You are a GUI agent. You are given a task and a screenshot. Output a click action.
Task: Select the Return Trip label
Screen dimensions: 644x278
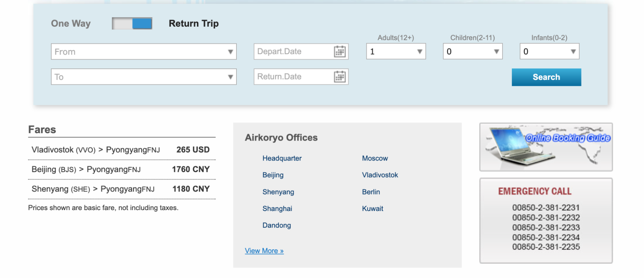click(x=194, y=23)
